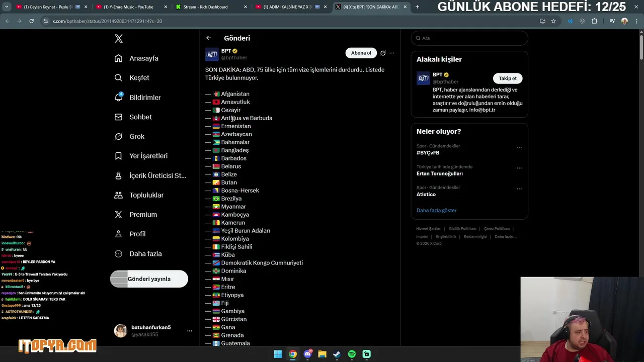Click Reklam bilgisi footer link

point(475,237)
